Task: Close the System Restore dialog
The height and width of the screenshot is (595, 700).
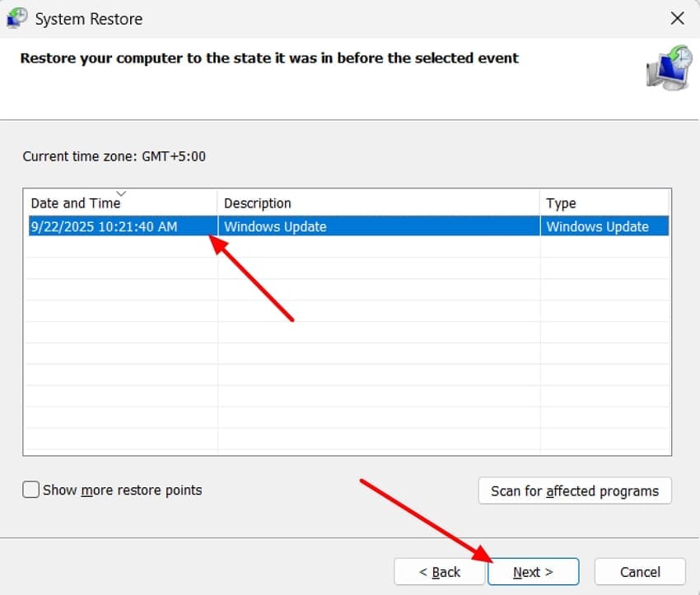Action: pos(677,18)
